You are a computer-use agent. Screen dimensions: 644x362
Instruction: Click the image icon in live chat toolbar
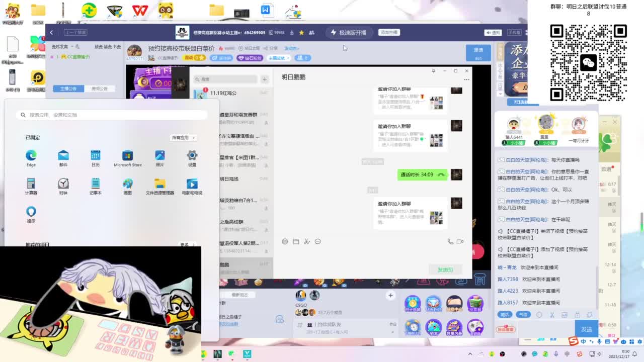565,315
